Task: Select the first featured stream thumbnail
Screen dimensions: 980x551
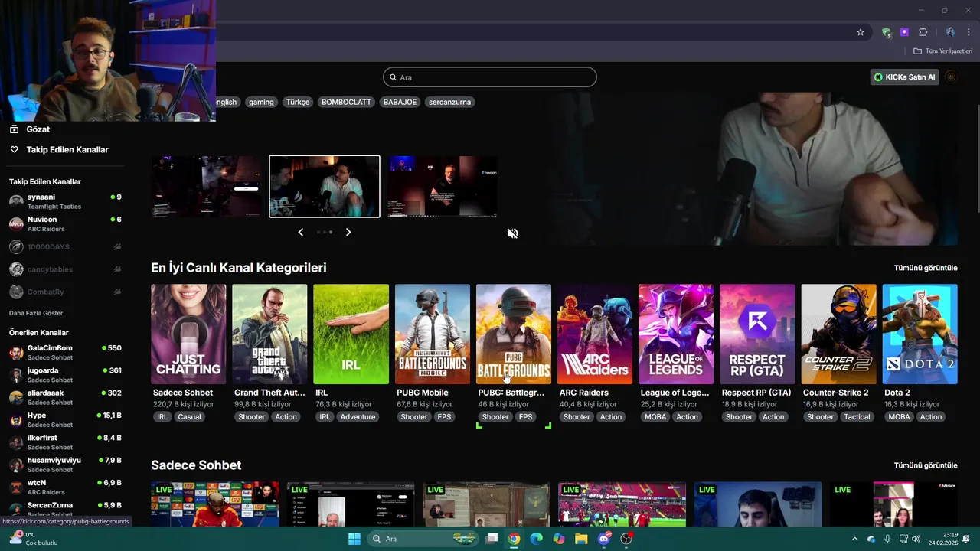Action: click(206, 187)
